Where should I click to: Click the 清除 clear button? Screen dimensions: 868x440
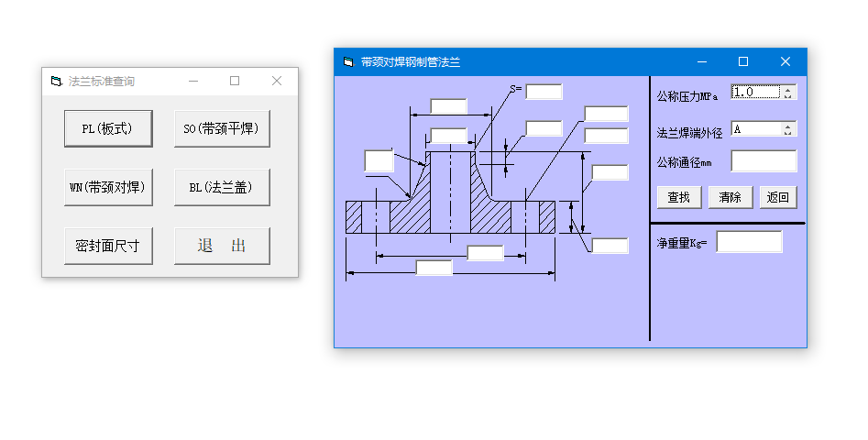tap(731, 197)
